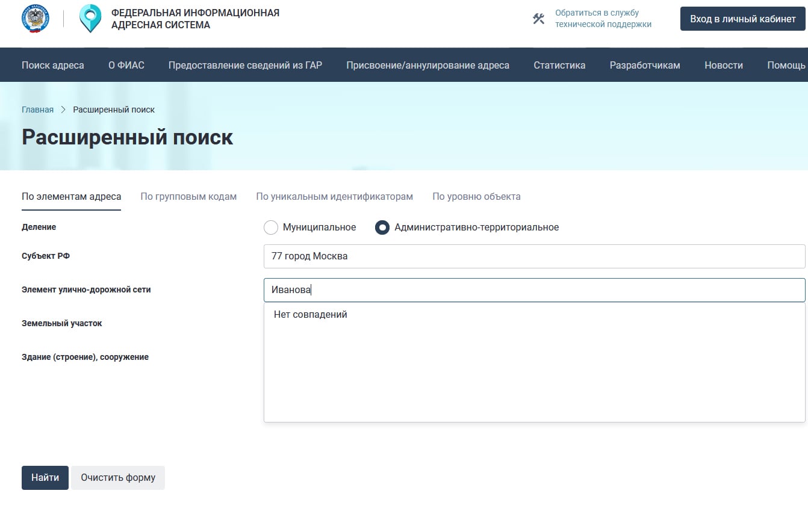The width and height of the screenshot is (808, 532).
Task: Click Вход в личный кабинет button
Action: pyautogui.click(x=743, y=19)
